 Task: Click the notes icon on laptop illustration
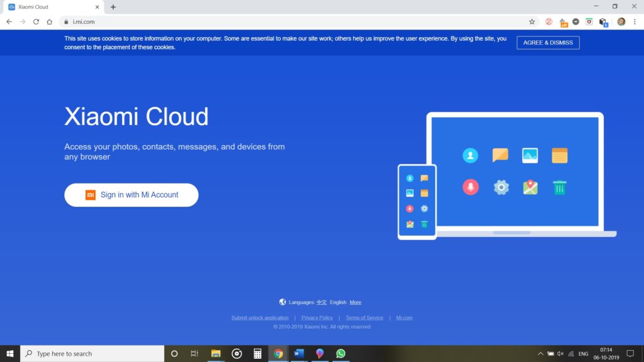(x=559, y=156)
